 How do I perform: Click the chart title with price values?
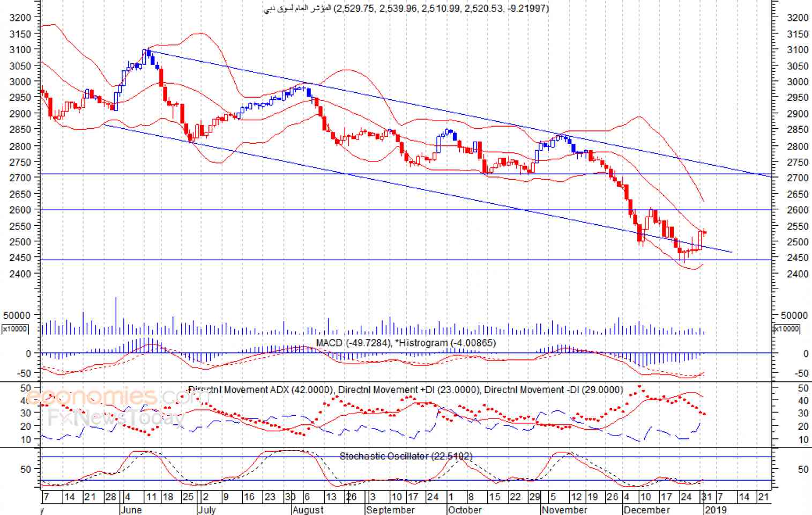tap(407, 8)
